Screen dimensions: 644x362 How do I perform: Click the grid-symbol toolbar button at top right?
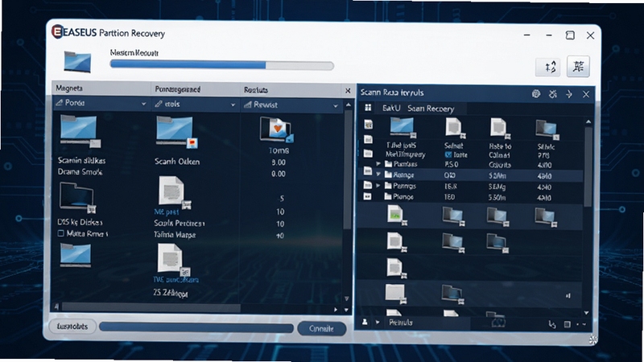coord(578,66)
